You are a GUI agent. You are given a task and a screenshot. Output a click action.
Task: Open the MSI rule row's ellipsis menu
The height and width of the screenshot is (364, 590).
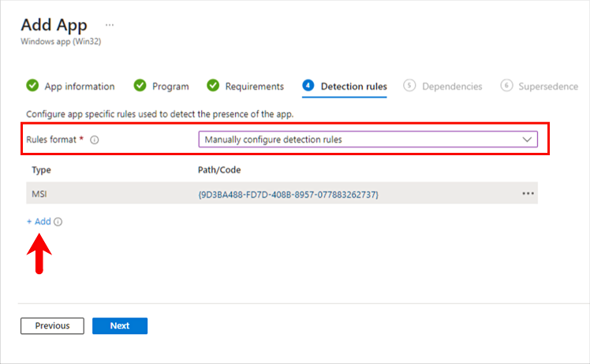point(528,194)
